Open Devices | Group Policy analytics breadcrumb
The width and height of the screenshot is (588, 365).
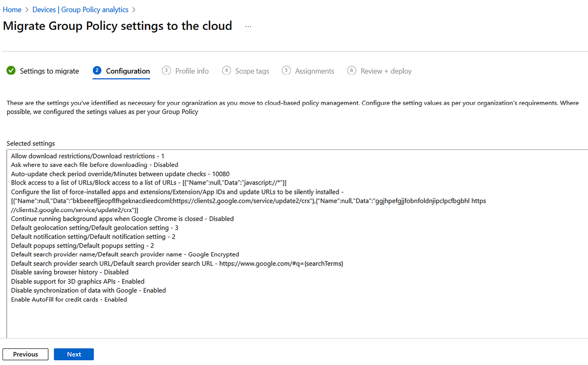(80, 10)
